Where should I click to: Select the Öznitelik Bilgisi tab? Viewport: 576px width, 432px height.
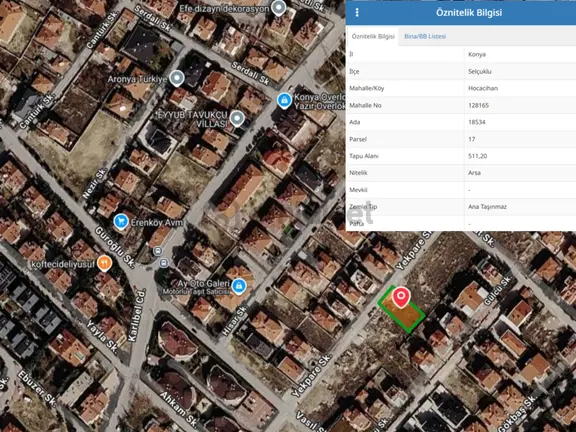373,36
